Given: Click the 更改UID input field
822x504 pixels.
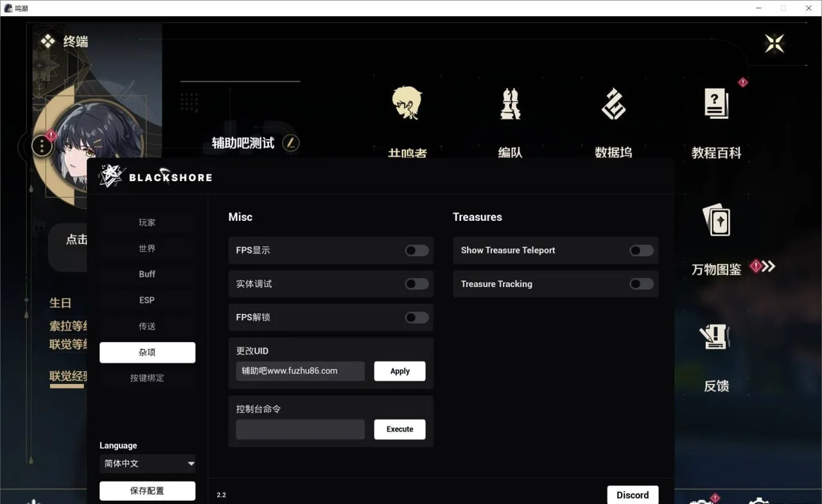Looking at the screenshot, I should point(300,371).
